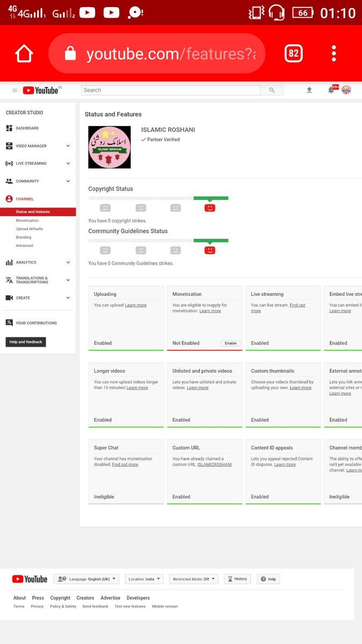Screen dimensions: 362x644
Task: Open the Restricted Mode: Off dropdown
Action: (194, 579)
